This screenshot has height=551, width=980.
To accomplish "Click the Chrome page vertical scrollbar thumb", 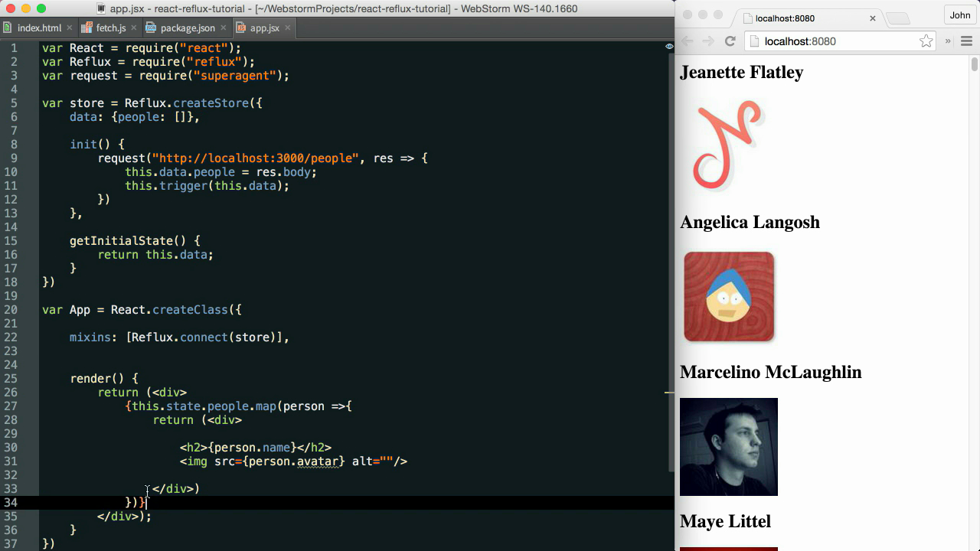I will pyautogui.click(x=975, y=64).
